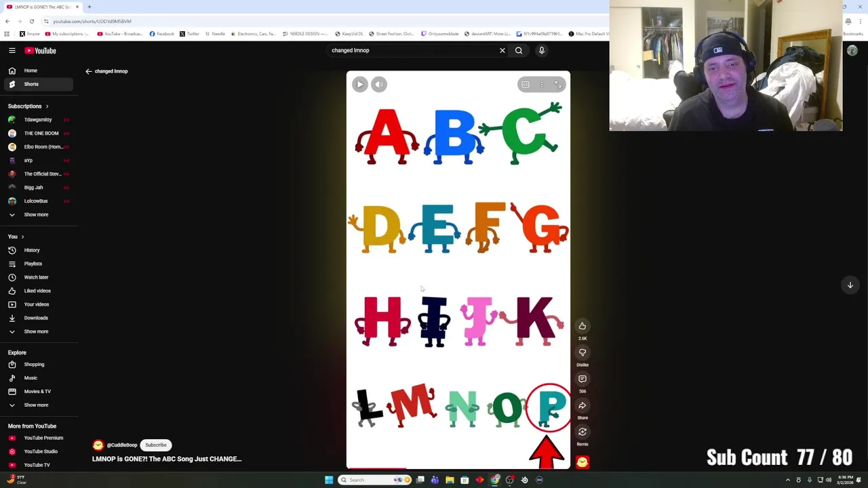Screen dimensions: 868x488
Task: Open Windows Start menu
Action: [329, 480]
